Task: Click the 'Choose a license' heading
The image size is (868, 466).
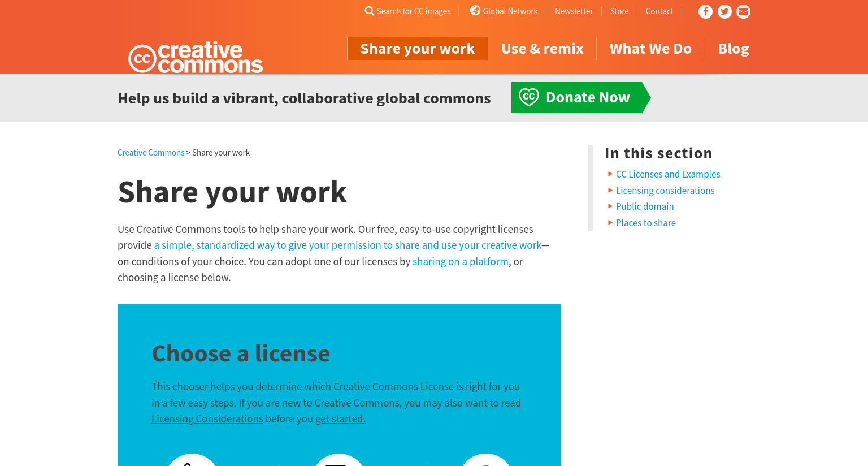Action: pyautogui.click(x=241, y=353)
